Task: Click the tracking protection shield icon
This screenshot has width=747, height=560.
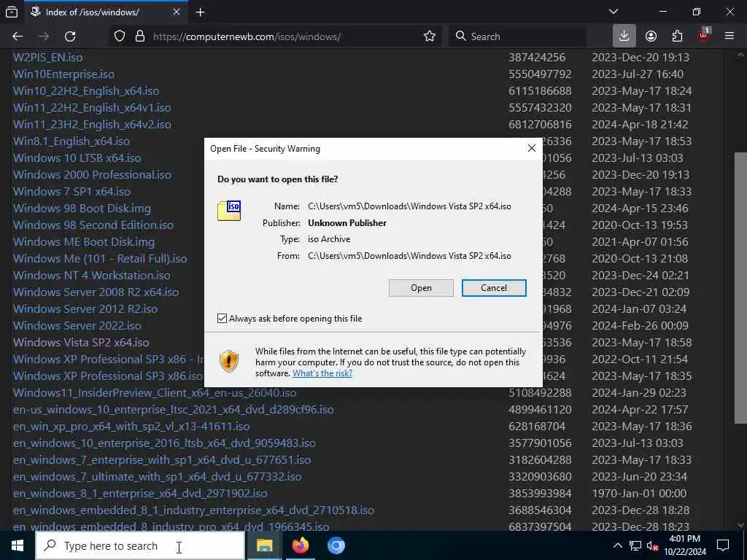Action: (120, 36)
